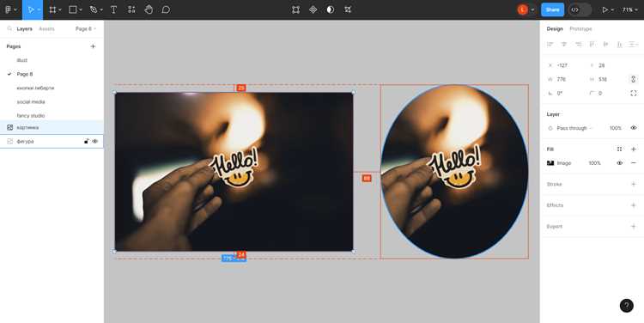Click Align top icon

tap(592, 44)
